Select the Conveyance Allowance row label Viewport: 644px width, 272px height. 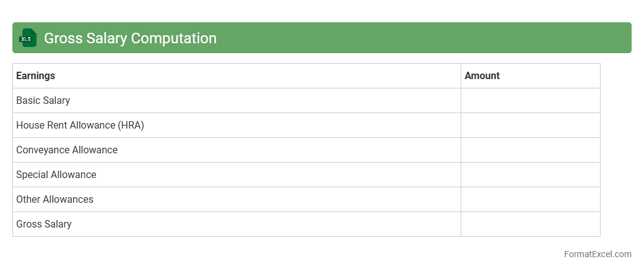pos(67,150)
